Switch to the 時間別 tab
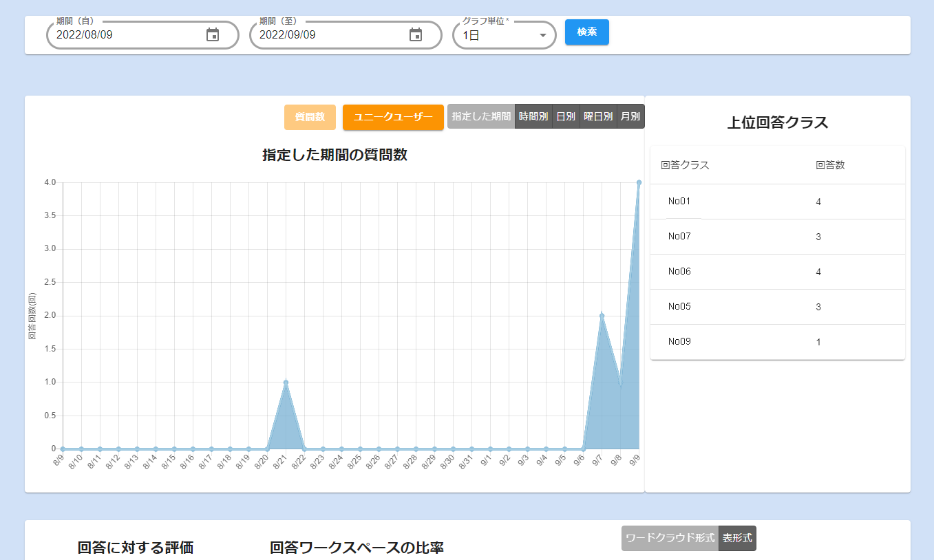This screenshot has width=934, height=560. 533,116
